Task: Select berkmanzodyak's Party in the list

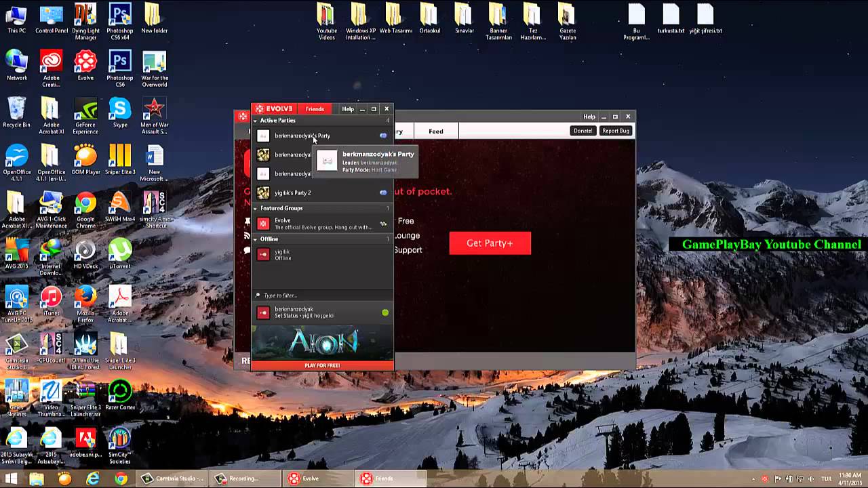Action: coord(322,136)
